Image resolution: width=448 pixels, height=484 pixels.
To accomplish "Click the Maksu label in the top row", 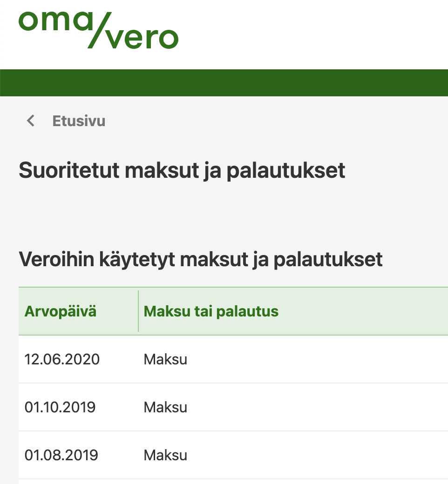I will tap(165, 359).
